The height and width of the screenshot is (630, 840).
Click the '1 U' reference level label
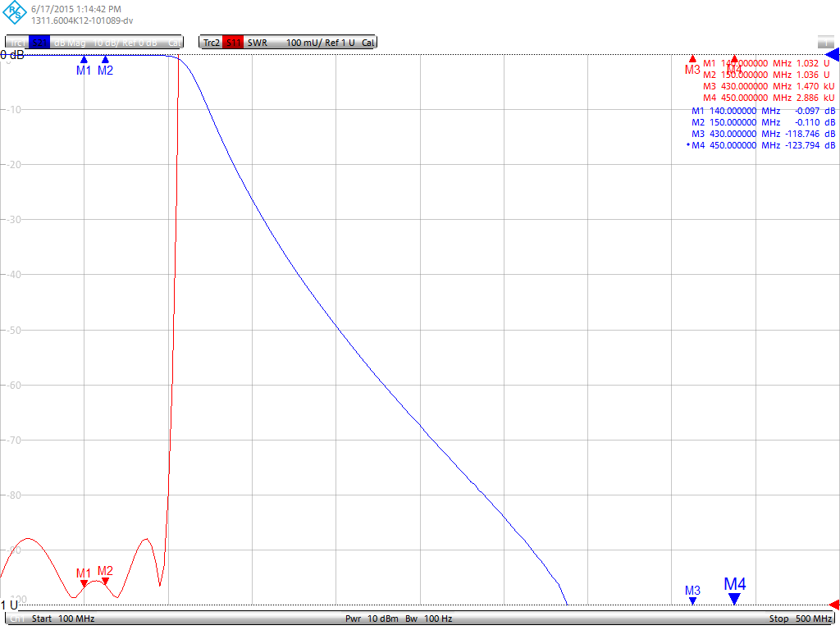[9, 605]
